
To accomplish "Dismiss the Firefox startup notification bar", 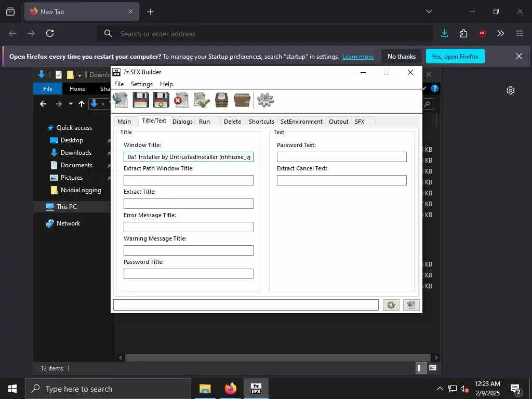I will coord(519,56).
